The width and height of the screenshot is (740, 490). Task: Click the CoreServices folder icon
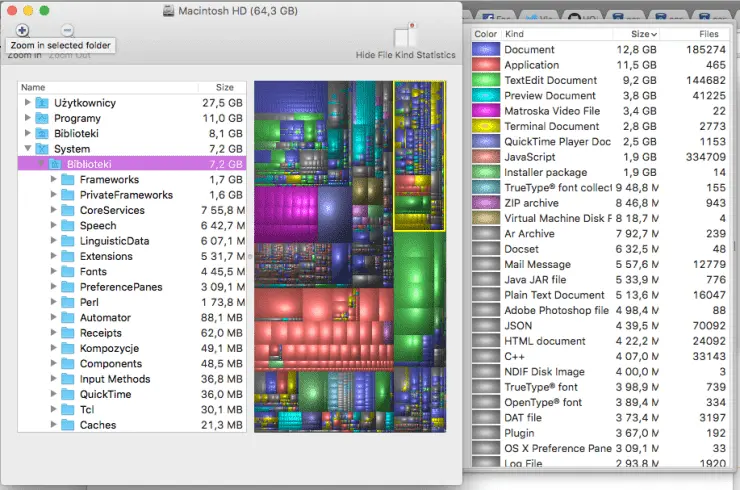coord(67,210)
